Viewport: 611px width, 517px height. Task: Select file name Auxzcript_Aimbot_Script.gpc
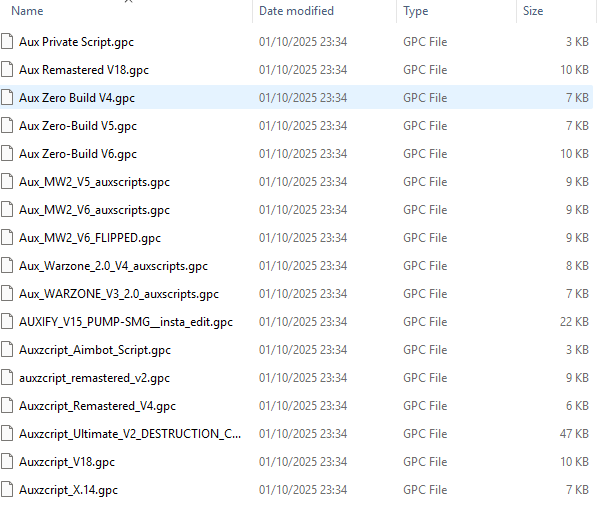click(95, 350)
